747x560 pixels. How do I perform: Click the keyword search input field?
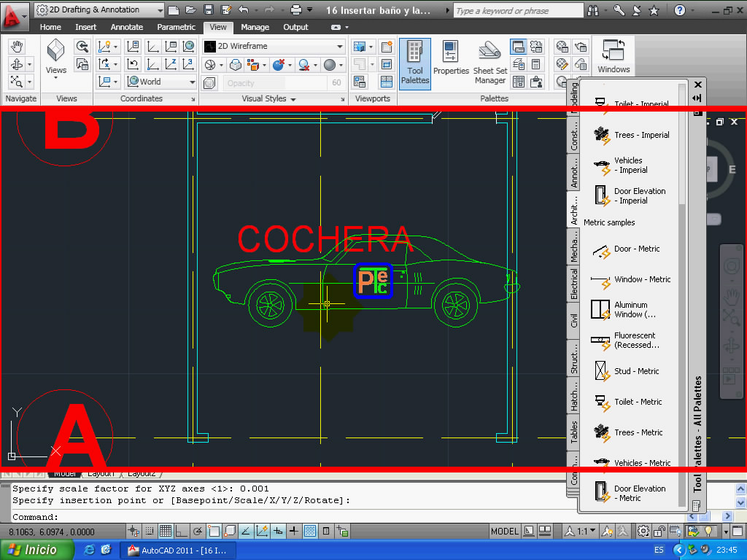click(518, 10)
